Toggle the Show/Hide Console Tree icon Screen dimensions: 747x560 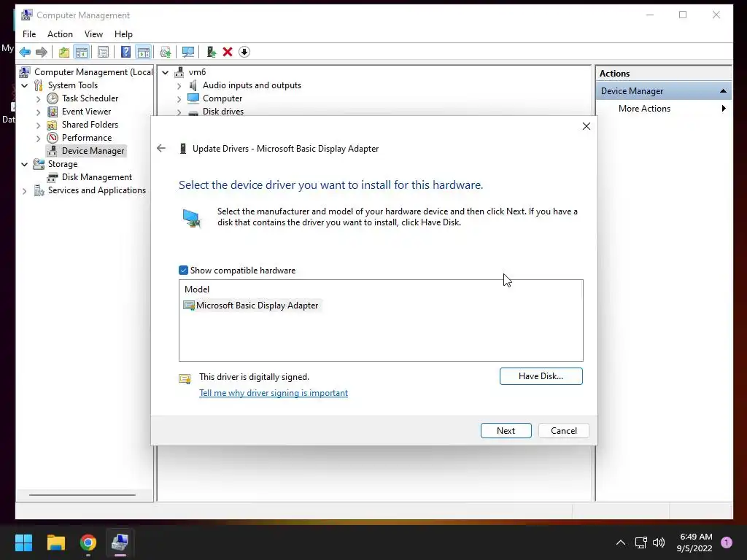(82, 52)
